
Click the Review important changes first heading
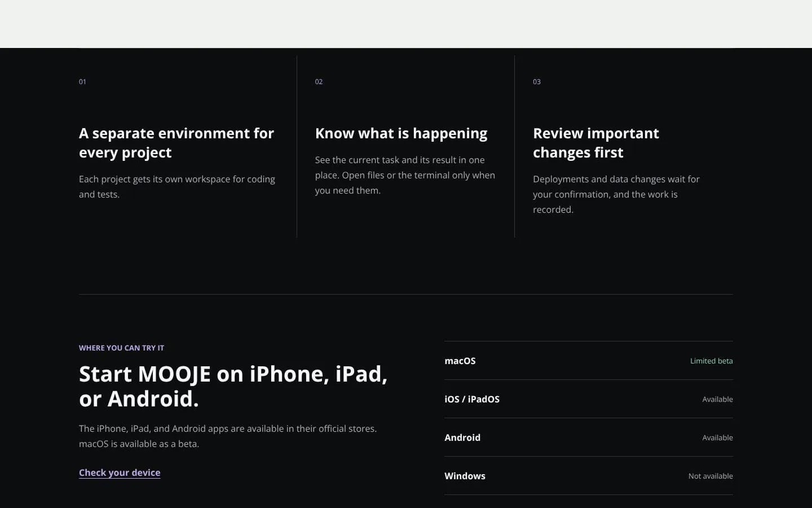596,143
